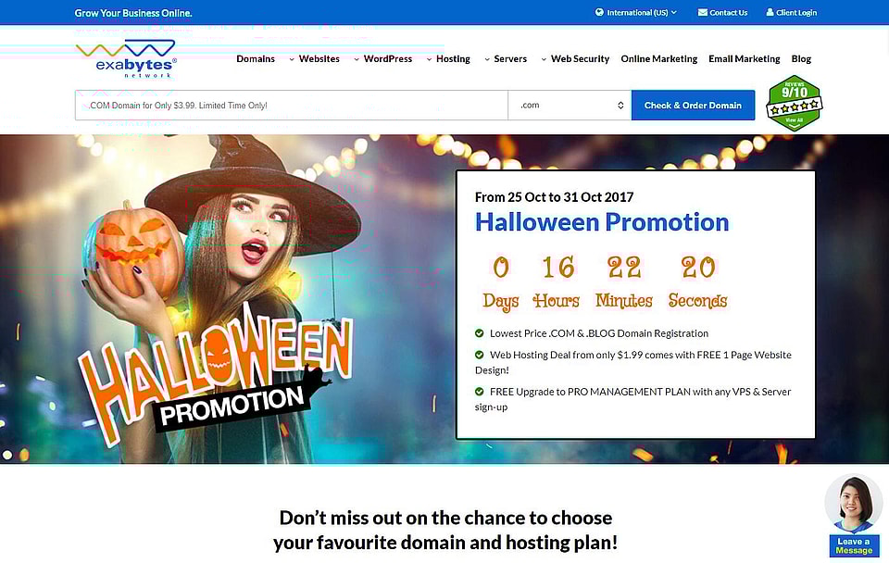The height and width of the screenshot is (588, 889).
Task: Click the envelope icon next to Contact Us
Action: pos(703,12)
